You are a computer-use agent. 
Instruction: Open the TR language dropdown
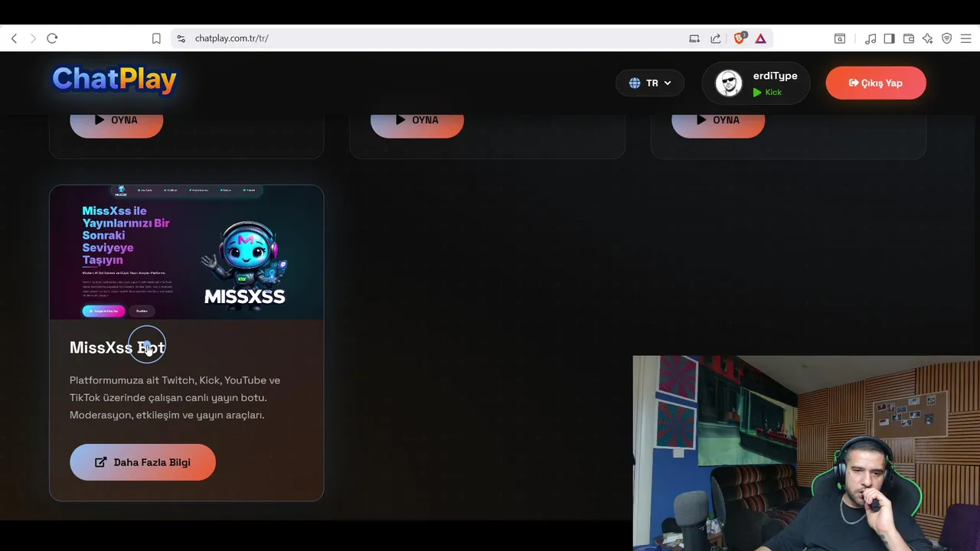pos(650,83)
